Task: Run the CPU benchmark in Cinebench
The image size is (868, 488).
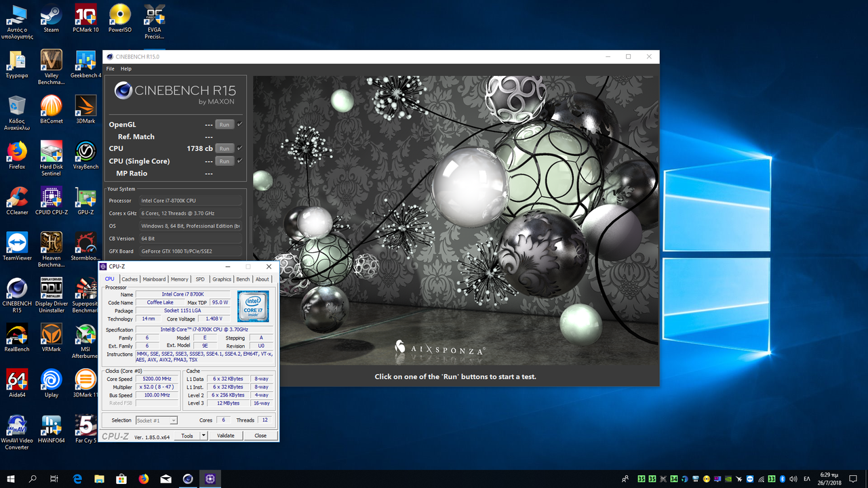Action: [x=224, y=148]
